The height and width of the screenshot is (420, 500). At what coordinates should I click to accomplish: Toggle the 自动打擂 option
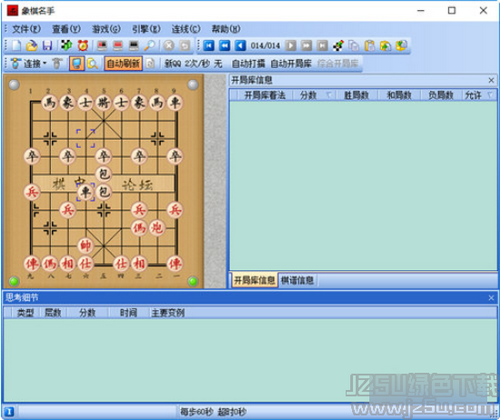[x=248, y=63]
